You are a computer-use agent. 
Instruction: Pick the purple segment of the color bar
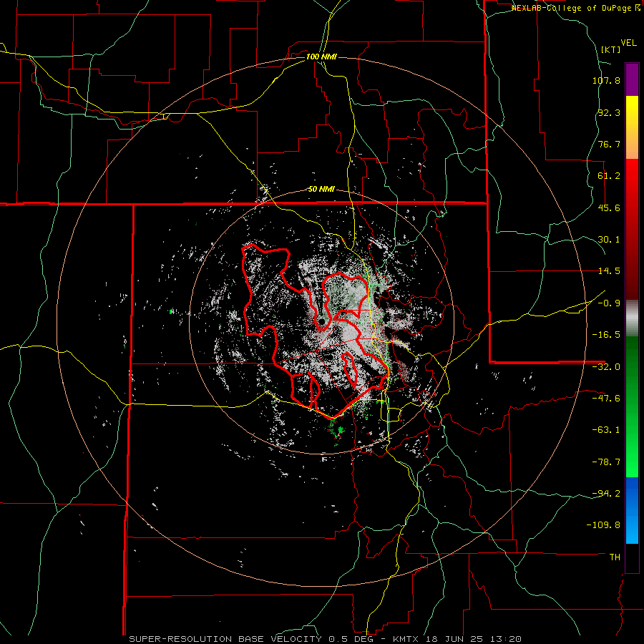632,79
